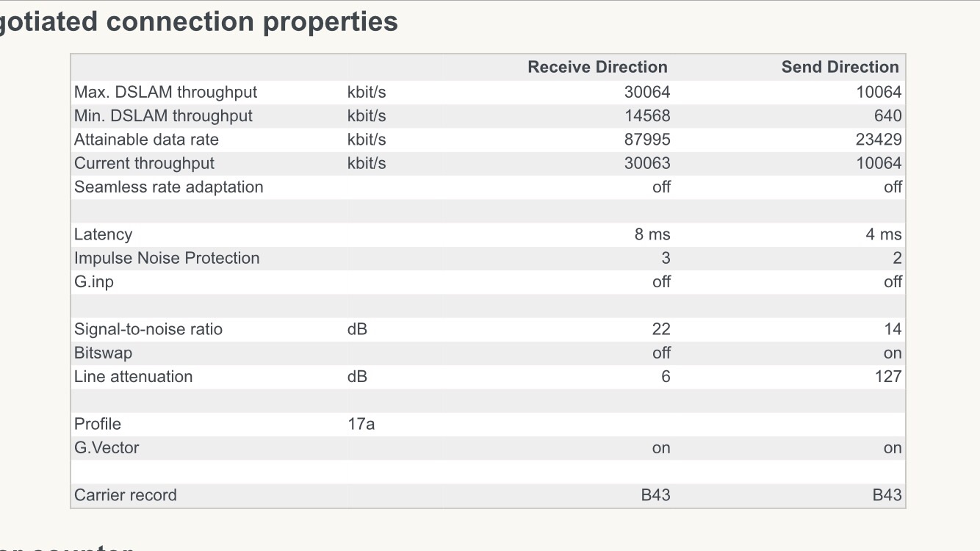
Task: Select the Attainable data rate label
Action: pos(146,140)
